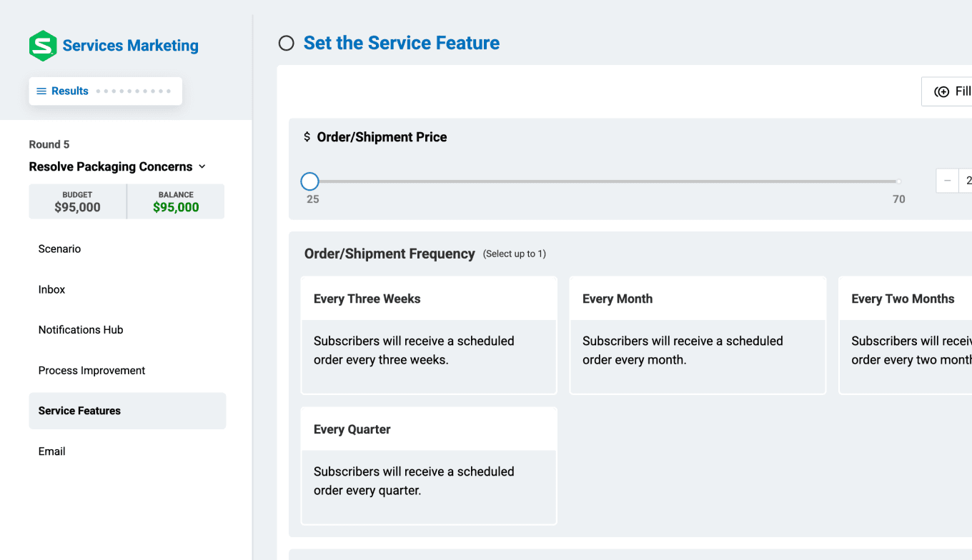
Task: Click the plus-circle icon on the Fill button
Action: [942, 91]
